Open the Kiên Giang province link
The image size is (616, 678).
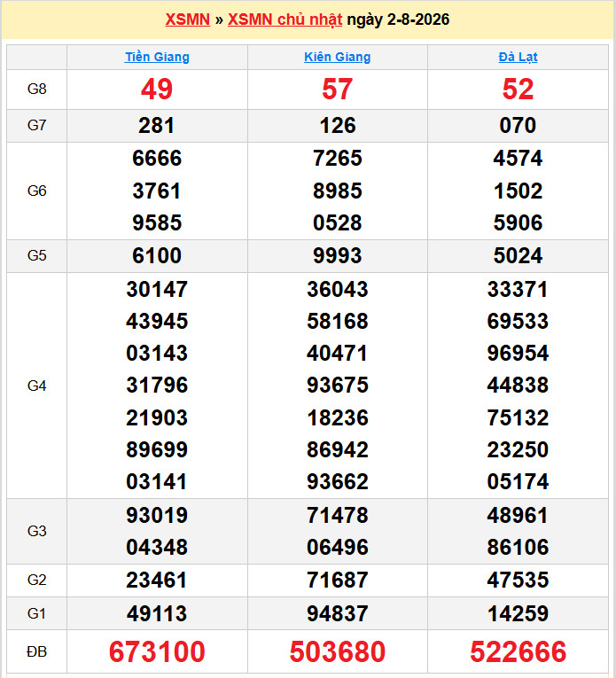tap(337, 57)
